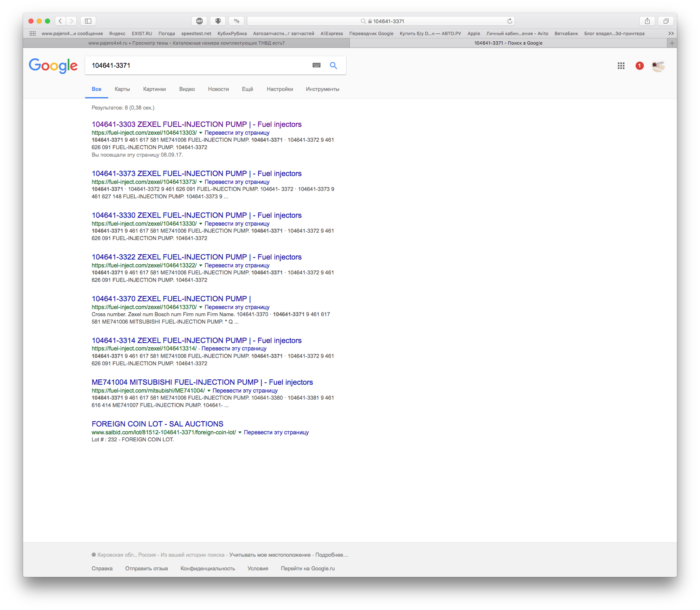This screenshot has height=610, width=700.
Task: Show all tabs overview icon
Action: (666, 21)
